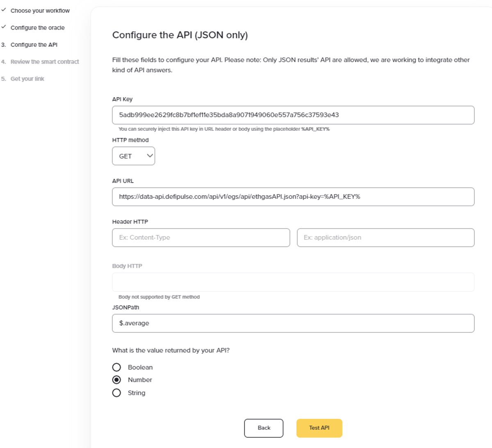Click the Header HTTP name field
492x448 pixels.
click(x=201, y=238)
